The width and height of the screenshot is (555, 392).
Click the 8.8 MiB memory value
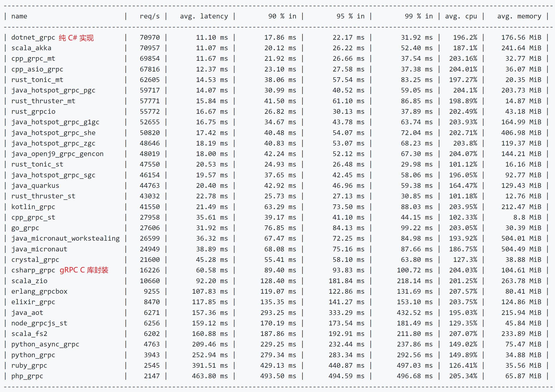pyautogui.click(x=527, y=217)
